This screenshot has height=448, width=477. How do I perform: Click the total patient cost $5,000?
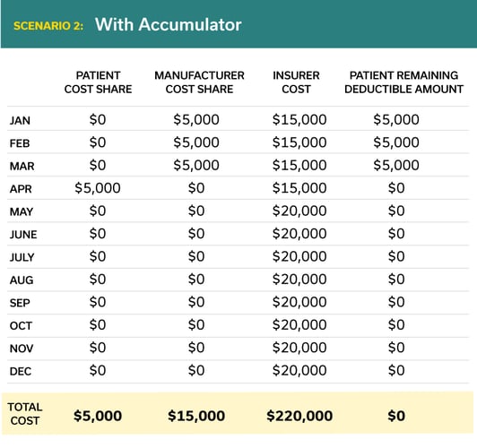98,416
